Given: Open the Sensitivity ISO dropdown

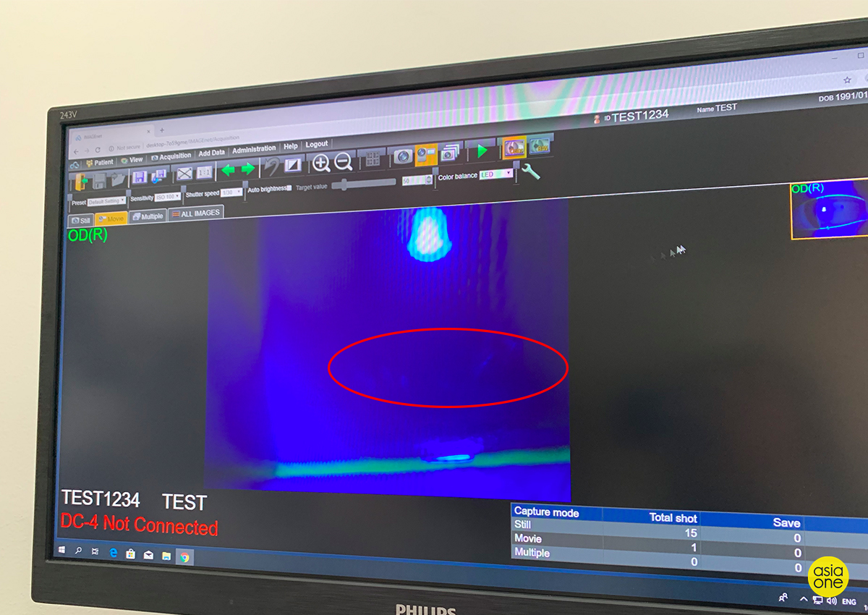Looking at the screenshot, I should click(x=168, y=197).
